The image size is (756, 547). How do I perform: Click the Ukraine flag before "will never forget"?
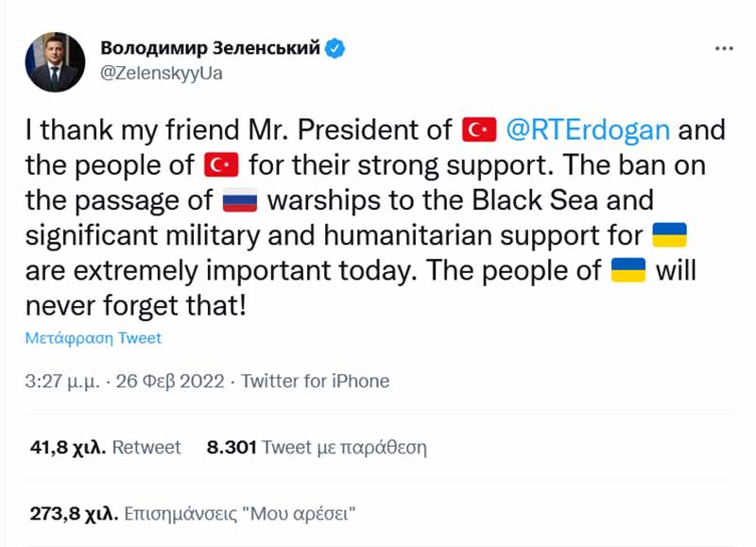pyautogui.click(x=628, y=270)
